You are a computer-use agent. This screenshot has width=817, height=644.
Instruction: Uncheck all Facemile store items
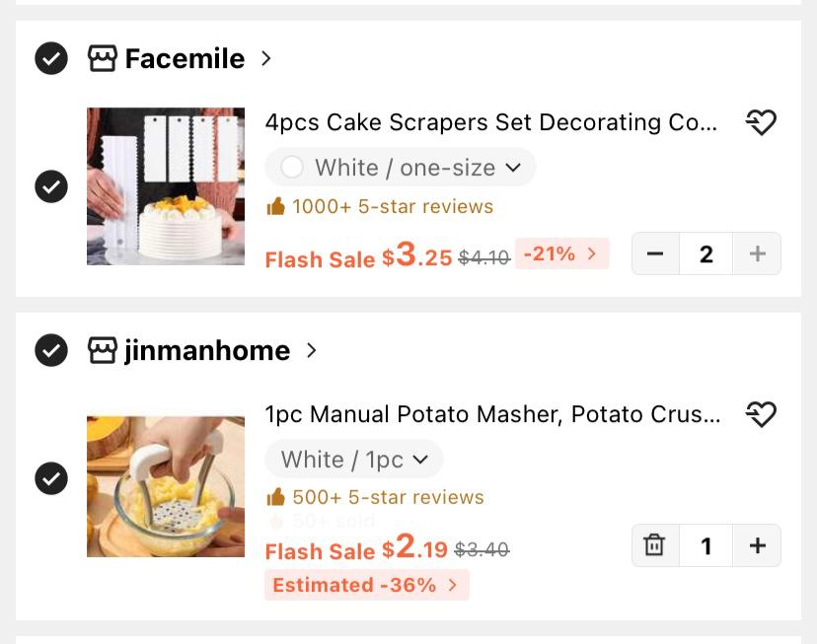[51, 58]
